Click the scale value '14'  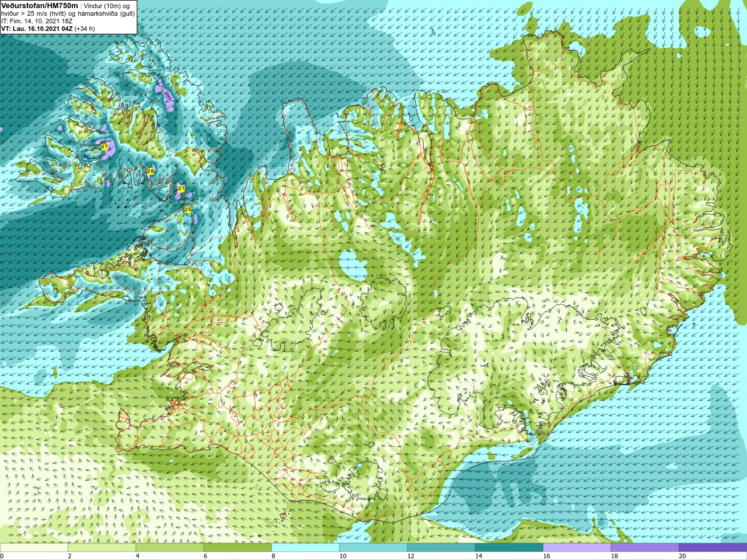479,556
